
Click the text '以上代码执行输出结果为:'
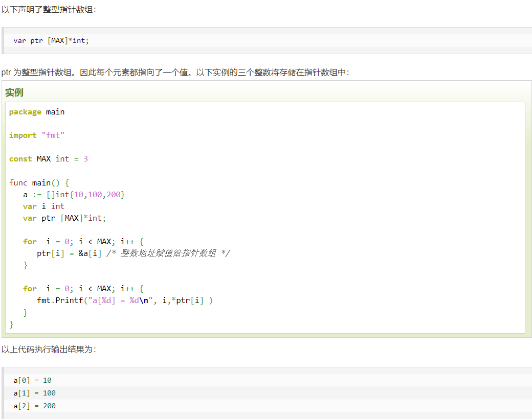[x=49, y=349]
